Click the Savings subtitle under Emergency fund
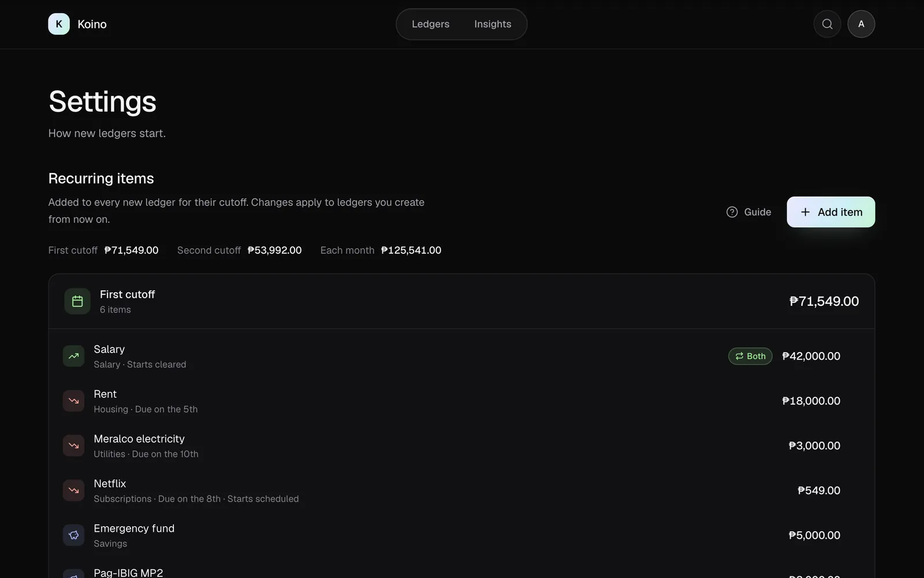Image resolution: width=924 pixels, height=578 pixels. click(110, 544)
